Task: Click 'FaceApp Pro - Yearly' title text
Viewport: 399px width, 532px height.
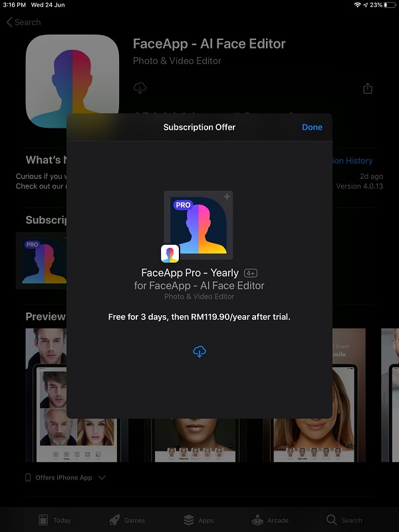Action: (x=190, y=273)
